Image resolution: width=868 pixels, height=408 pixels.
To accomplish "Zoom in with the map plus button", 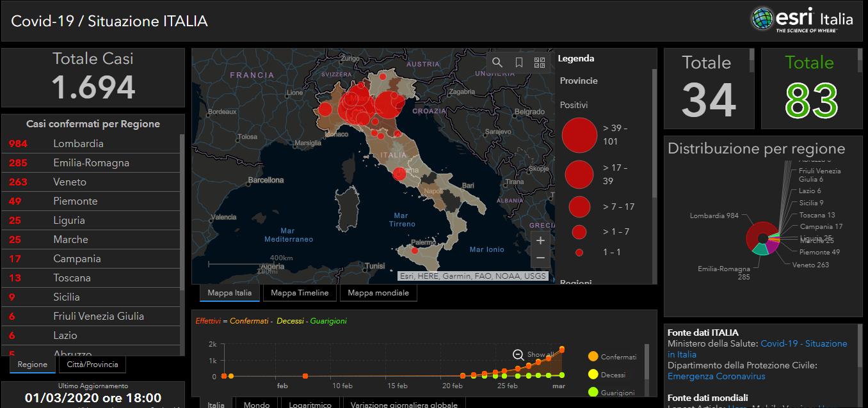I will 540,240.
